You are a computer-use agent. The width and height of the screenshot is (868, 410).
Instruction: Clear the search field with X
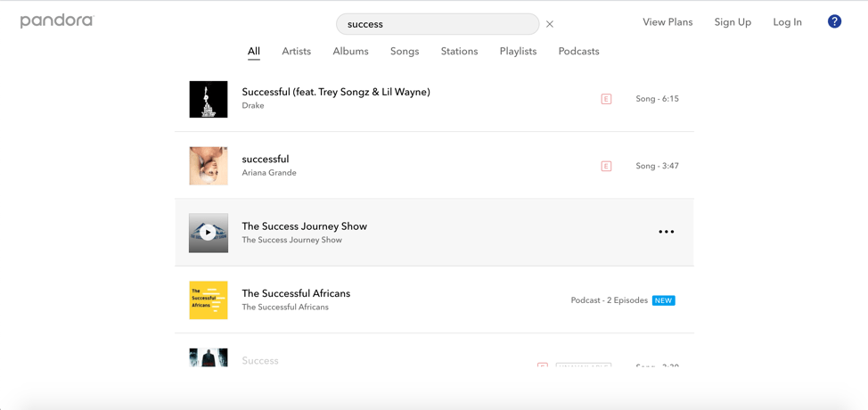pyautogui.click(x=550, y=24)
